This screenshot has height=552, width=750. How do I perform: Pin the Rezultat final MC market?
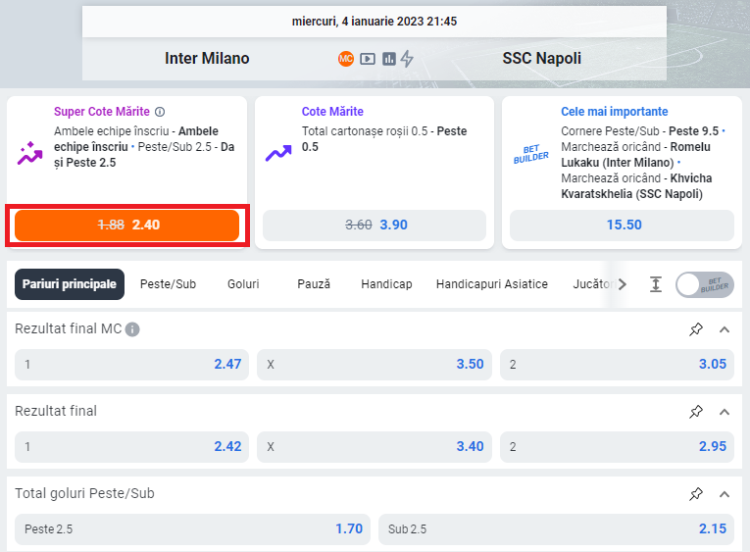click(696, 329)
